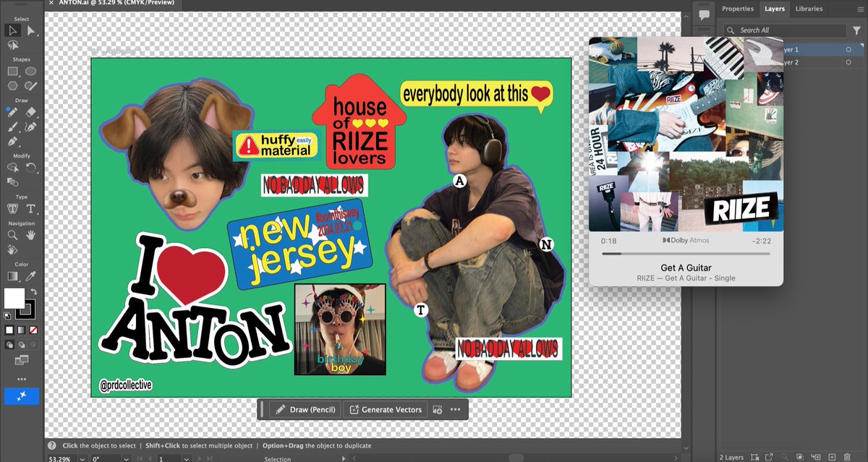This screenshot has width=868, height=462.
Task: Click the '2 Layers' count text
Action: pyautogui.click(x=731, y=457)
